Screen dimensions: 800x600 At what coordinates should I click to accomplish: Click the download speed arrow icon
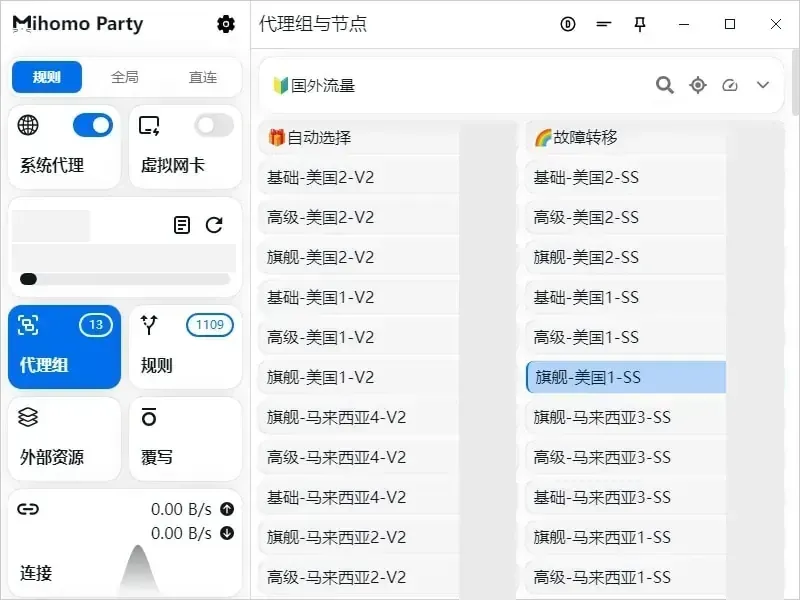point(227,533)
